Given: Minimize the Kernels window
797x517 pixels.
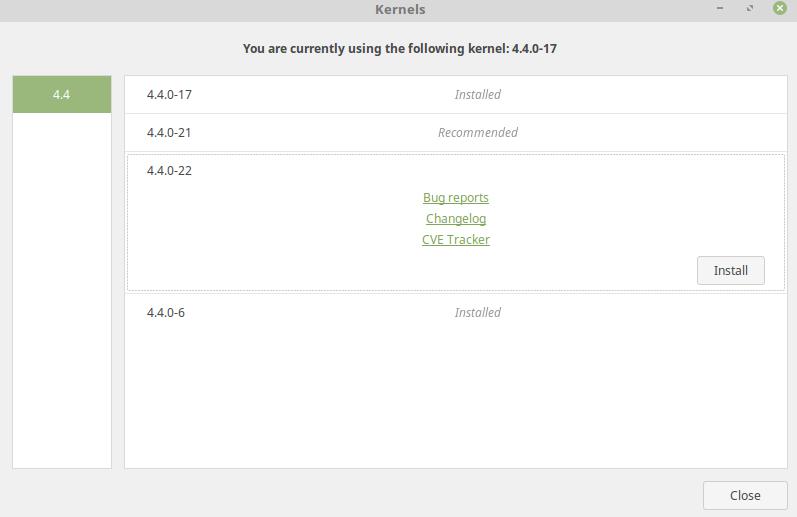Looking at the screenshot, I should coord(720,9).
